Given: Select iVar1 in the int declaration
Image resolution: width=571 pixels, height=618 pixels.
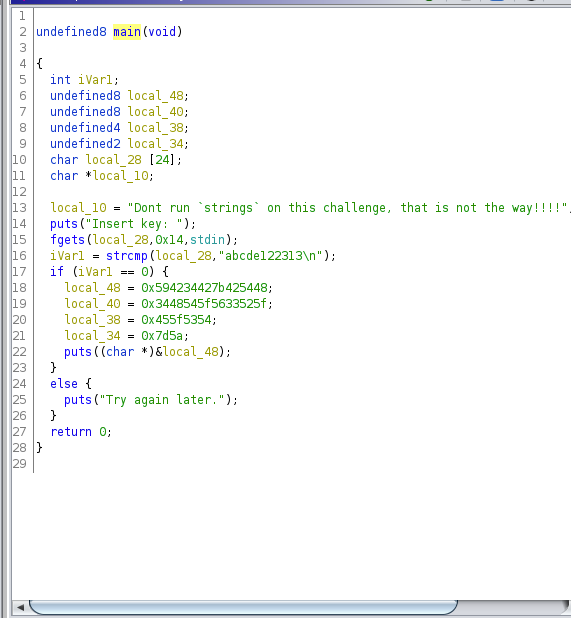Looking at the screenshot, I should pyautogui.click(x=95, y=80).
